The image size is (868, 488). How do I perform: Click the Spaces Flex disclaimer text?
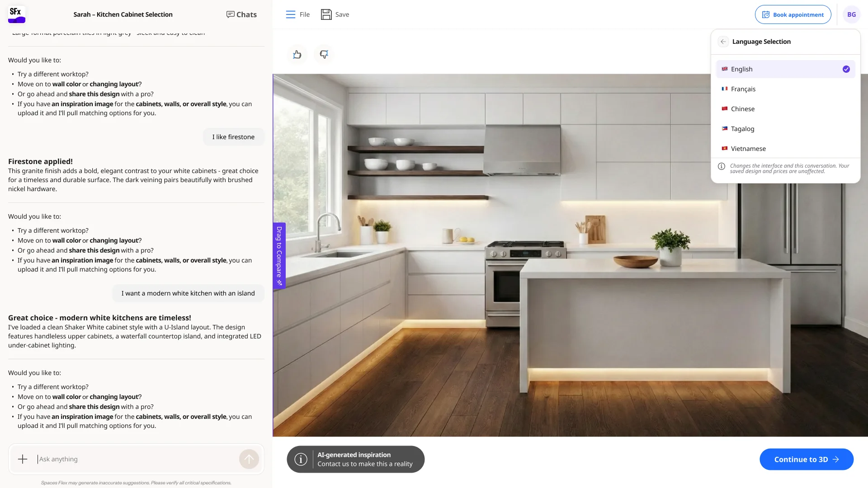click(x=136, y=483)
